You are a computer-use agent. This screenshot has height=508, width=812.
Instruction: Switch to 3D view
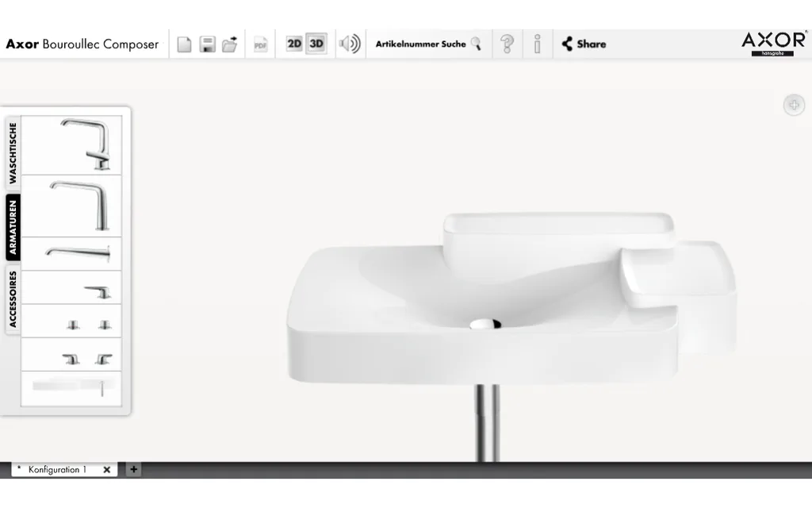tap(316, 44)
